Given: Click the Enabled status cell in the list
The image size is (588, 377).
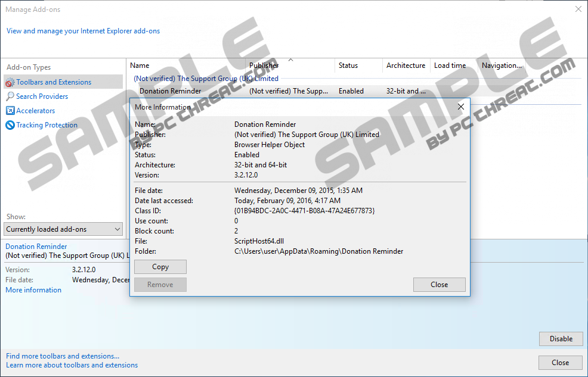Looking at the screenshot, I should pyautogui.click(x=351, y=91).
